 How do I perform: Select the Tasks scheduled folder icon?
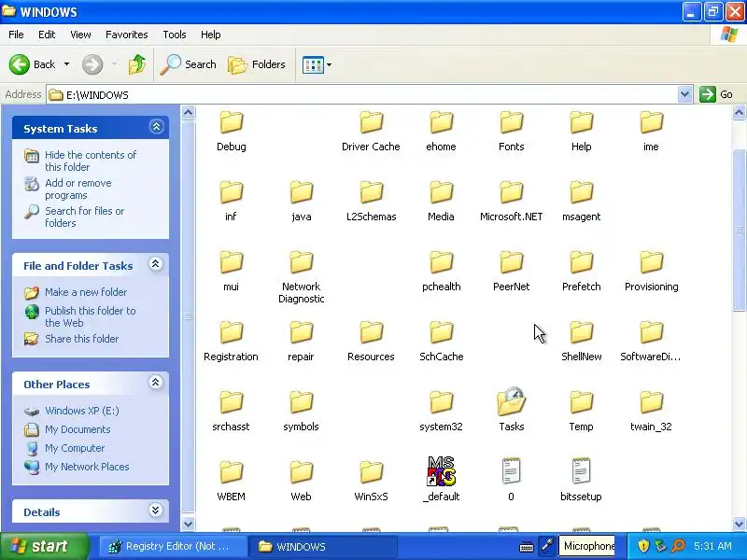(x=511, y=401)
